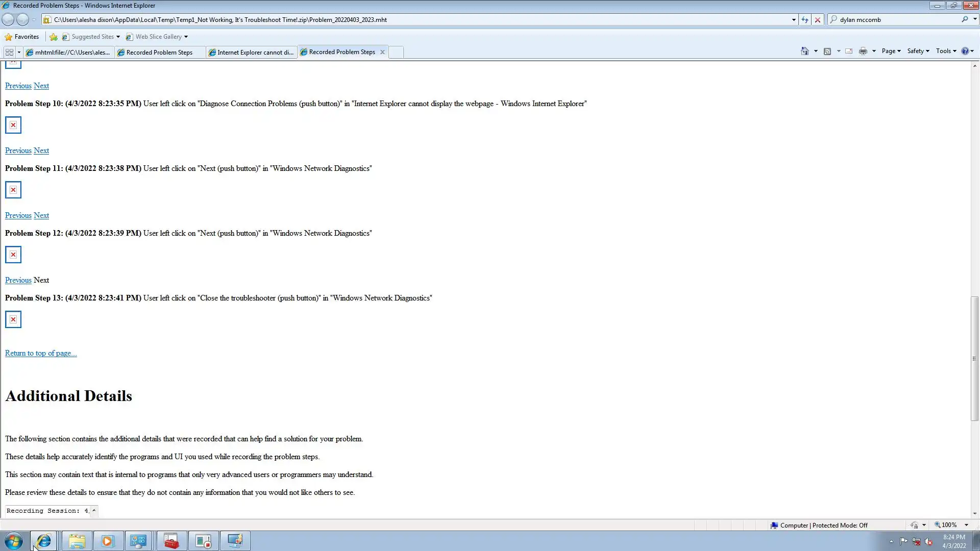The height and width of the screenshot is (551, 980).
Task: Click the Add to Favorites Bar icon
Action: [54, 37]
